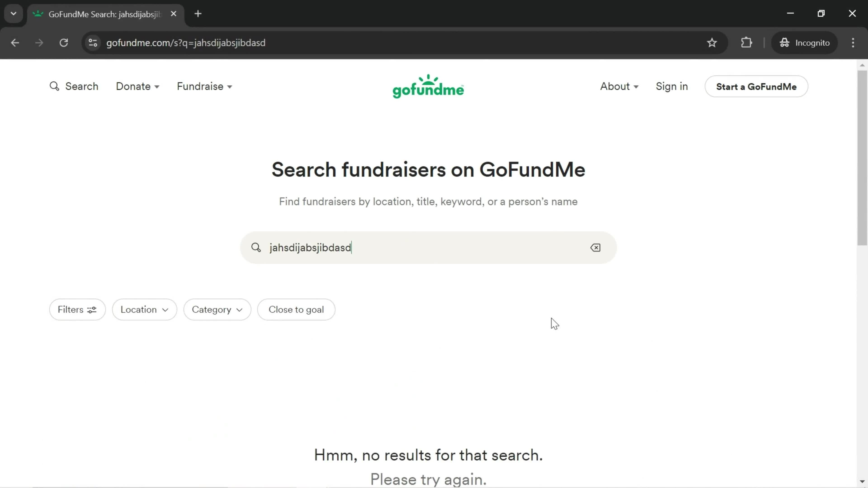This screenshot has height=488, width=868.
Task: Click the GoFundMe search icon
Action: point(54,86)
